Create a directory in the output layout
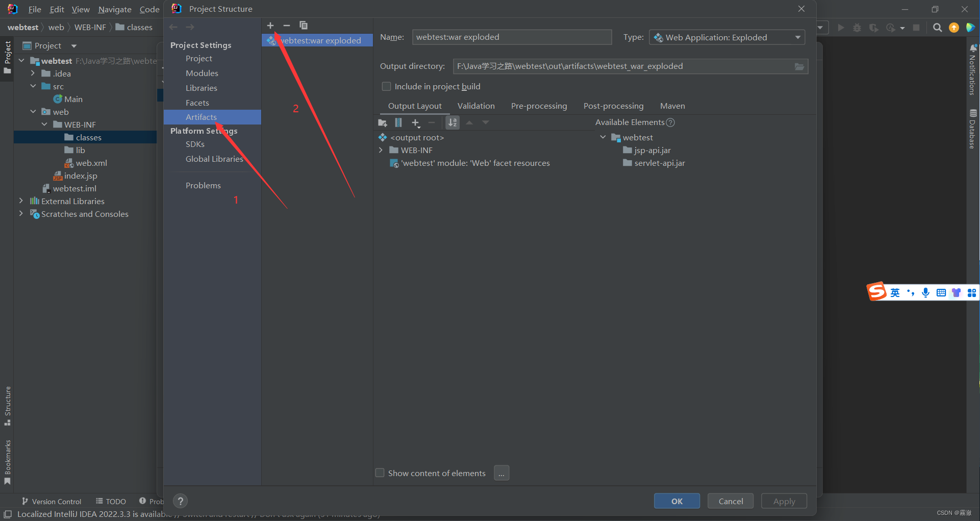Viewport: 980px width, 521px height. coord(383,122)
